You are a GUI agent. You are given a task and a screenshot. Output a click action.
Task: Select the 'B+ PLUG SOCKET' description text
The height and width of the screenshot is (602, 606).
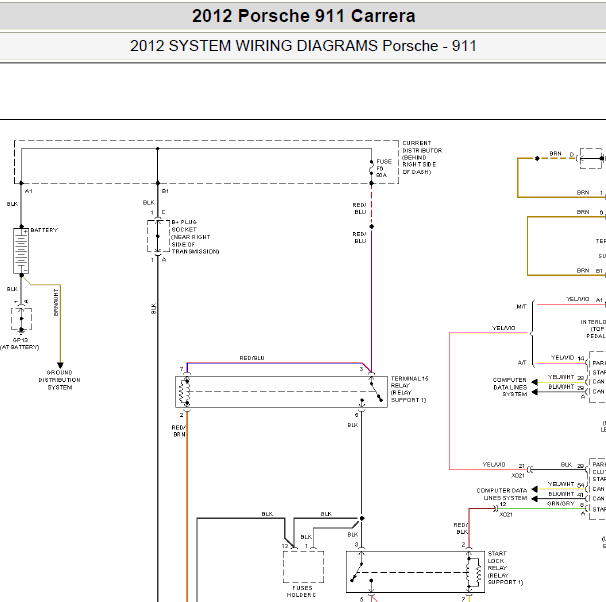coord(195,237)
